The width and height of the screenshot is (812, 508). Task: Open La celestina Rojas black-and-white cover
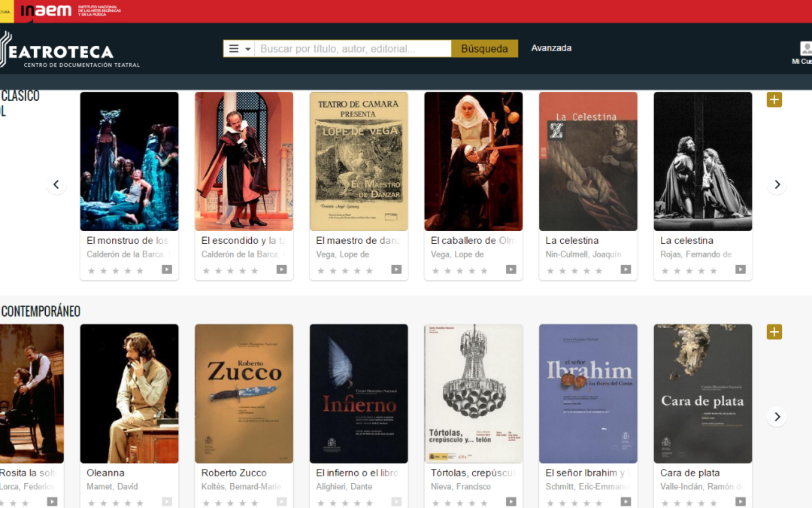coord(703,161)
